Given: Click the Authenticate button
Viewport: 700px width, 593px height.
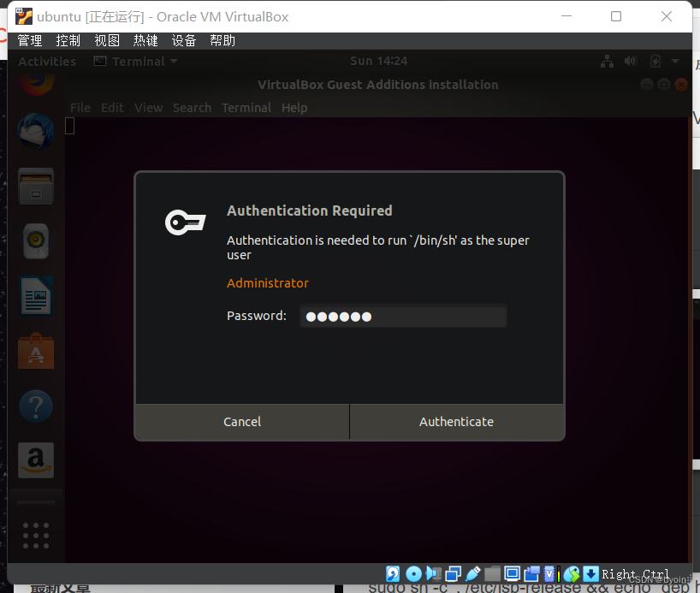Looking at the screenshot, I should [x=457, y=422].
